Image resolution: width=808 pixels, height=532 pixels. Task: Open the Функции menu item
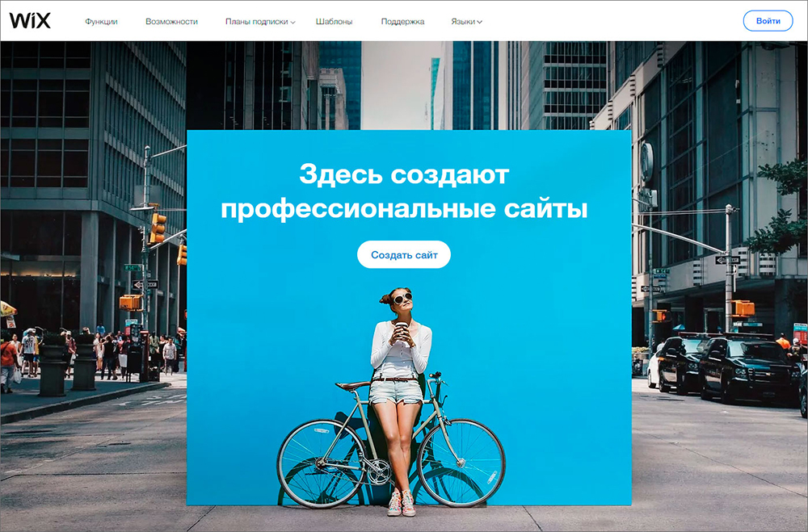click(x=101, y=22)
